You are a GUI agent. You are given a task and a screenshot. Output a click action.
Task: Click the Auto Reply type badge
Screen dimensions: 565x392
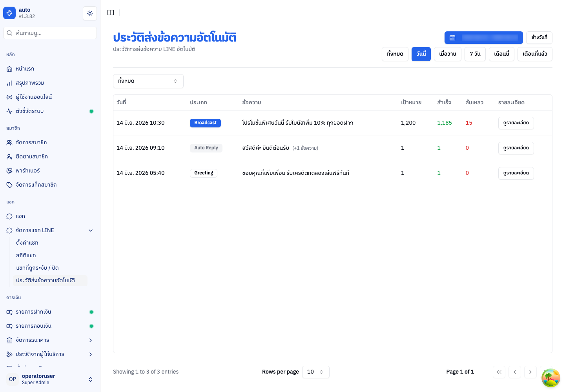pyautogui.click(x=206, y=148)
